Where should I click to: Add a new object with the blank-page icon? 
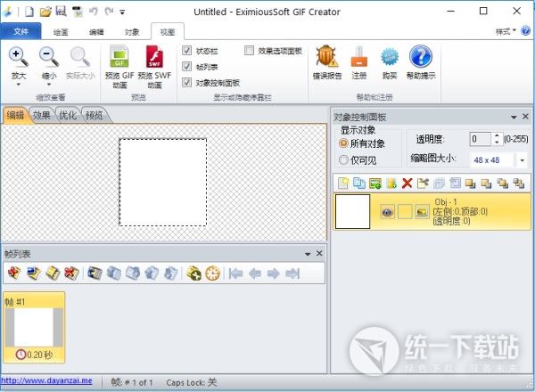click(x=343, y=184)
